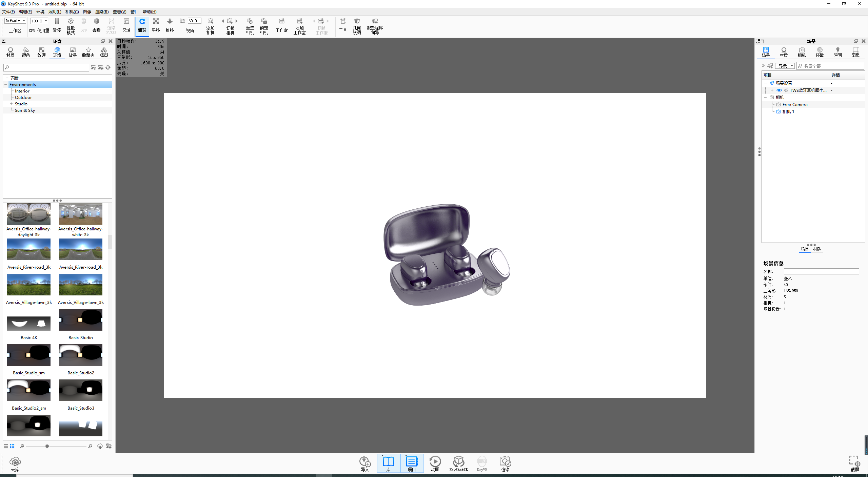This screenshot has width=868, height=477.
Task: Open the 动画 (Animation) panel
Action: (x=435, y=463)
